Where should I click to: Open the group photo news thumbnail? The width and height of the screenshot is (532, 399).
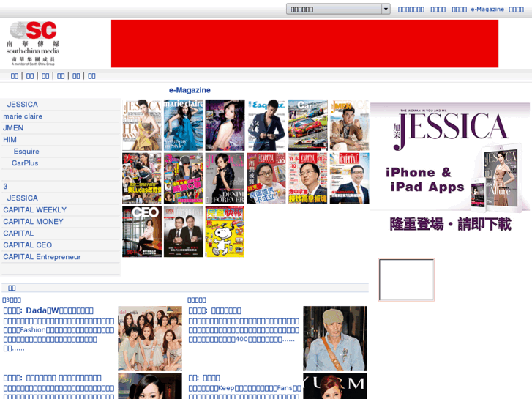pyautogui.click(x=149, y=338)
